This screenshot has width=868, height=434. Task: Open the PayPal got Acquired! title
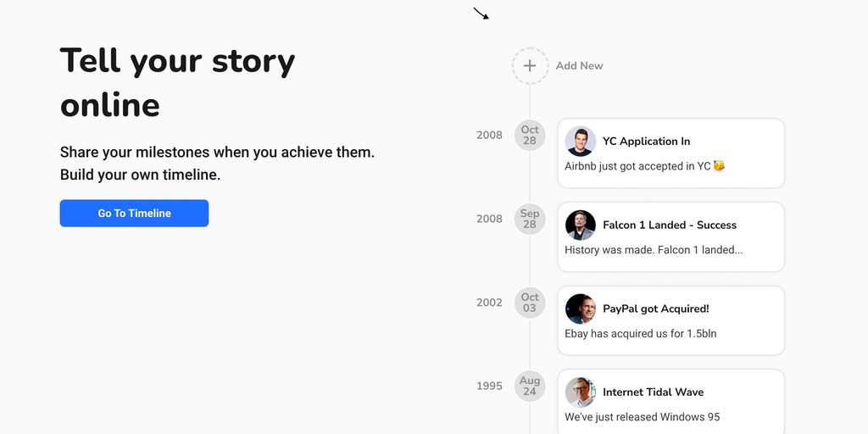(655, 309)
